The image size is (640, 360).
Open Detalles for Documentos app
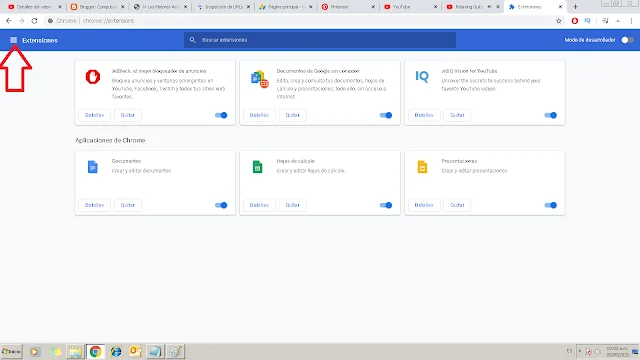coord(94,205)
